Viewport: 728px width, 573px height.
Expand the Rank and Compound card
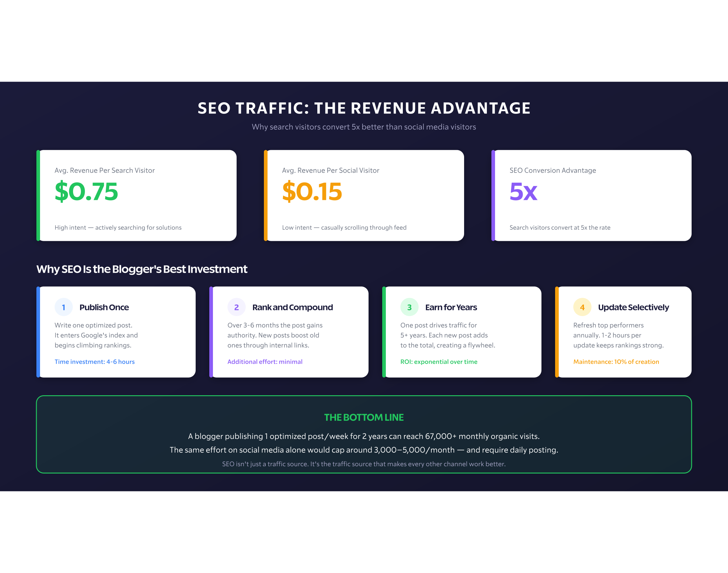pyautogui.click(x=288, y=332)
